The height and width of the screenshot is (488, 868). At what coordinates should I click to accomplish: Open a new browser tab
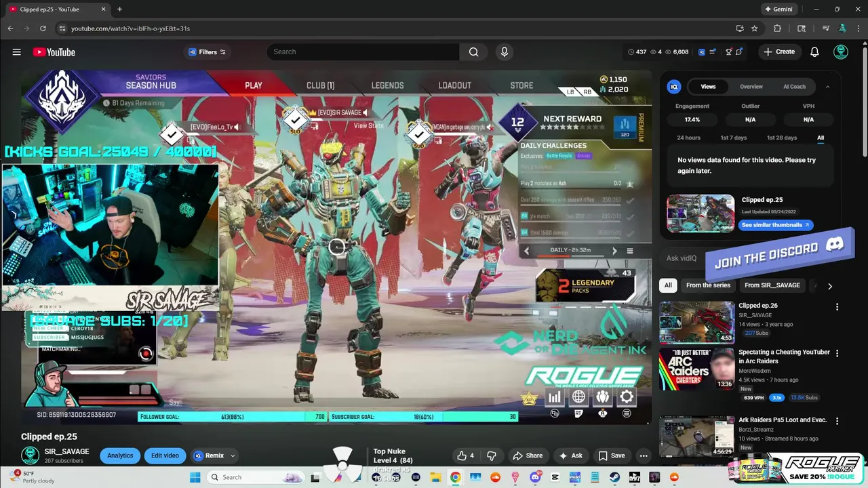(119, 9)
